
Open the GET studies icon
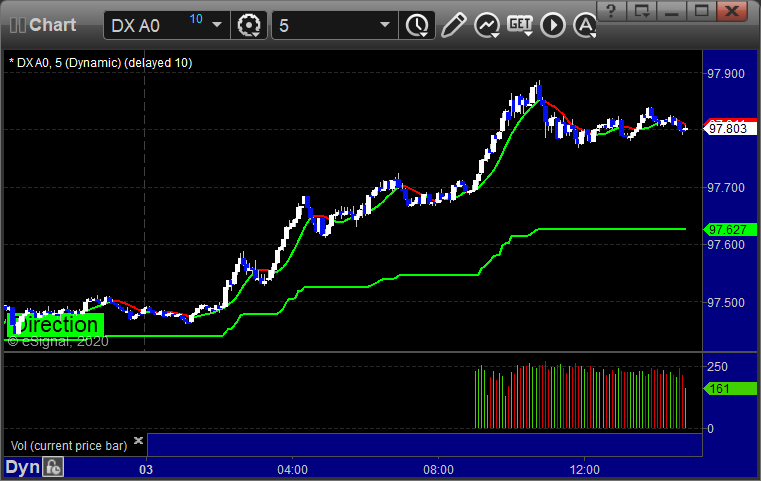(520, 25)
